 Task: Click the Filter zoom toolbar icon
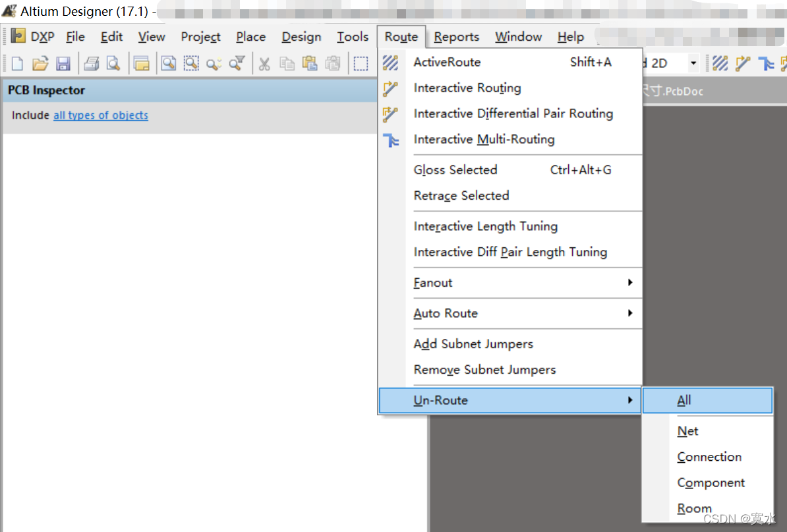point(237,64)
